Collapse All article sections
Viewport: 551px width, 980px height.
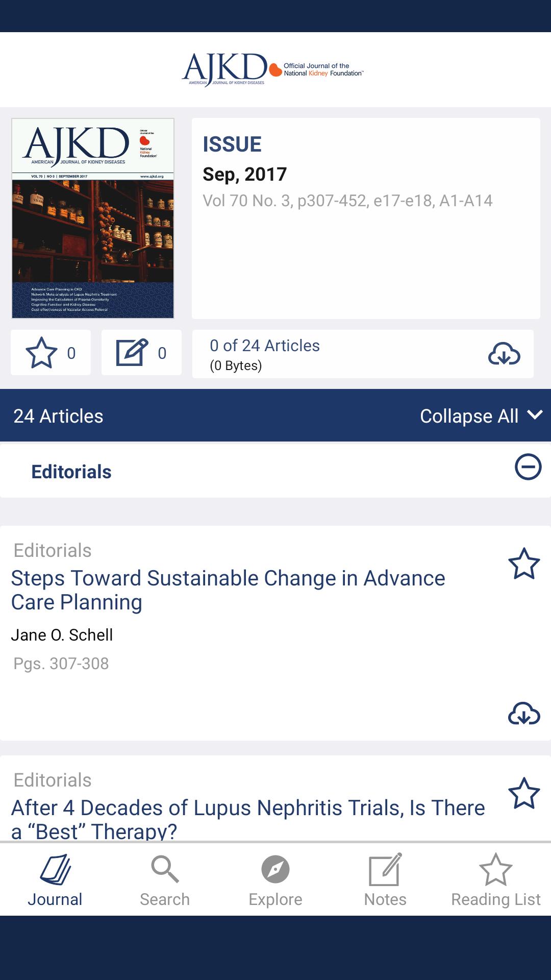pyautogui.click(x=469, y=416)
